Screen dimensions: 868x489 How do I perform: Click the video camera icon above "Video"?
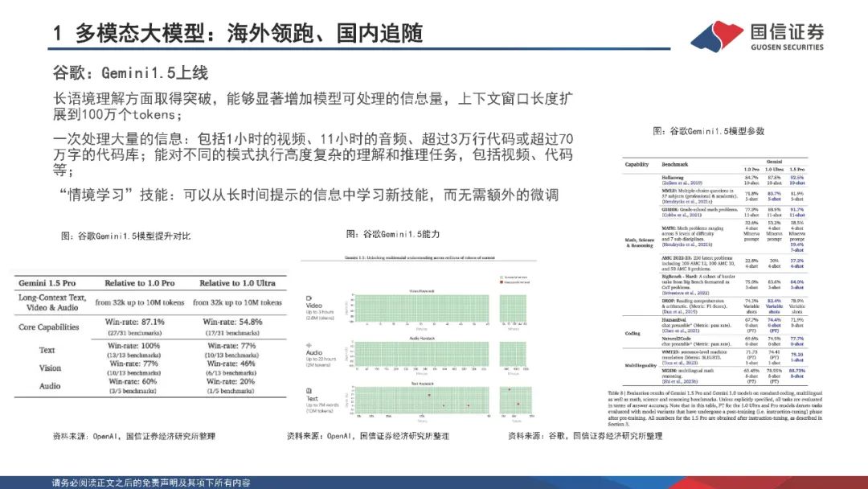pyautogui.click(x=309, y=298)
